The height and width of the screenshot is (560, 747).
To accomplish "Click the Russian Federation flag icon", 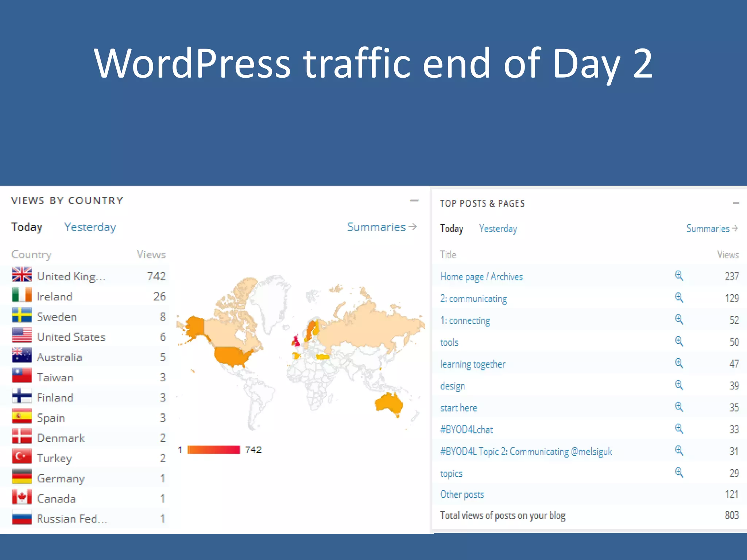I will tap(22, 517).
